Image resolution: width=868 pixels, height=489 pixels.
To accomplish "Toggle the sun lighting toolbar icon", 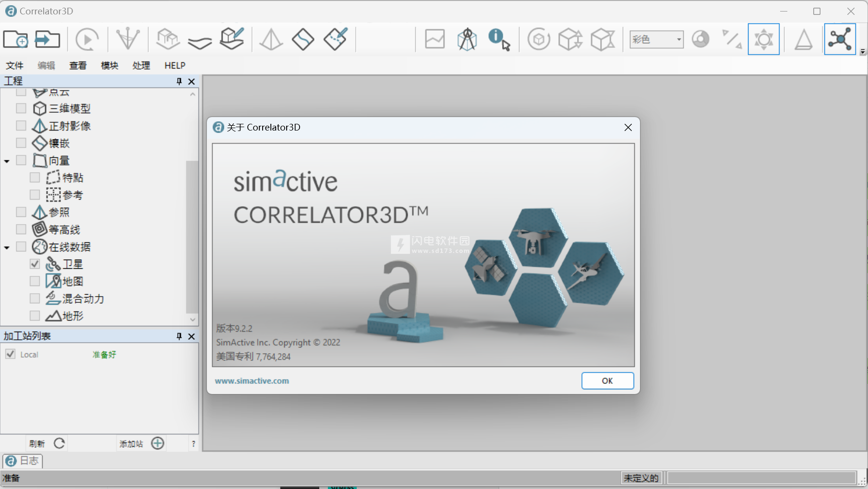I will [763, 39].
